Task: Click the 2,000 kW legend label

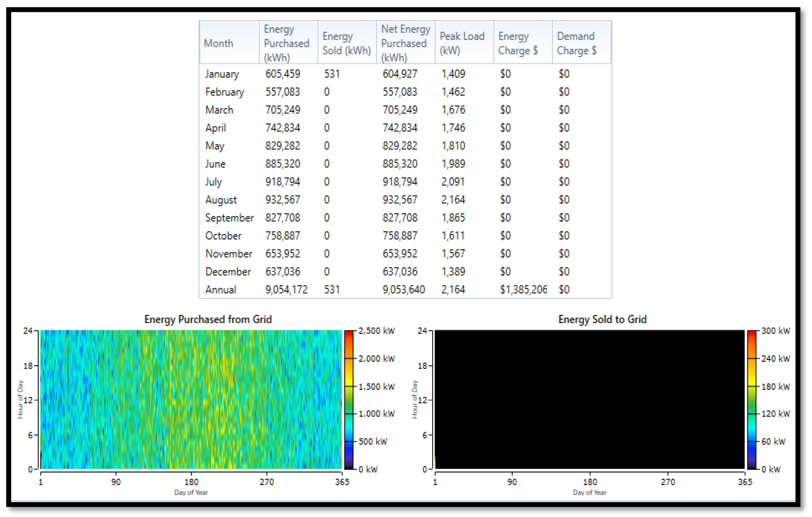Action: (376, 359)
